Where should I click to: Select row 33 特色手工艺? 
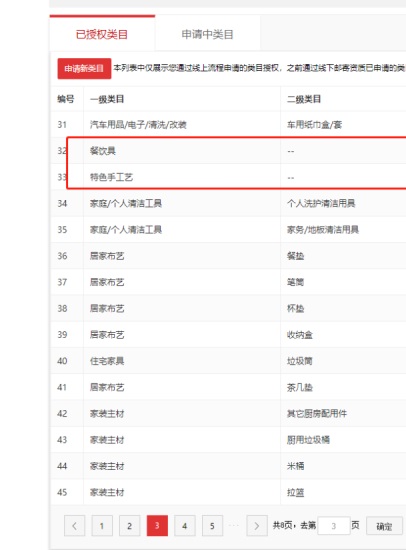228,177
